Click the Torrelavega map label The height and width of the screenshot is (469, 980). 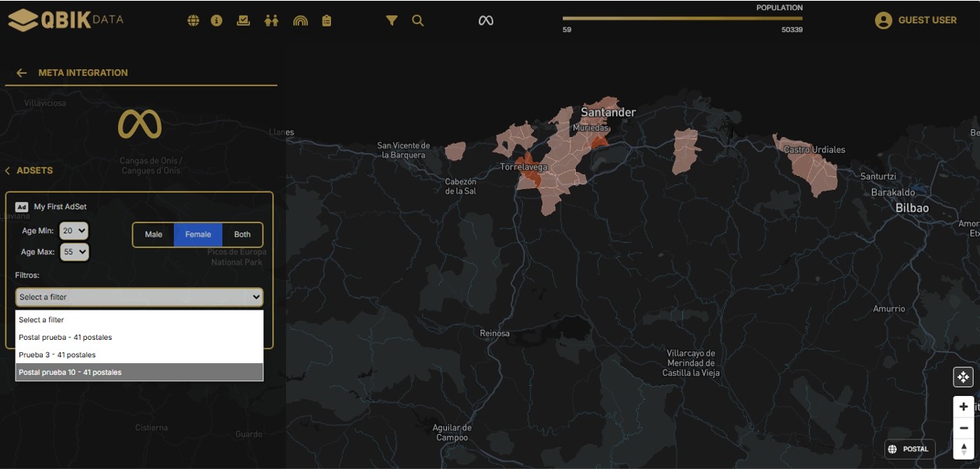(524, 167)
